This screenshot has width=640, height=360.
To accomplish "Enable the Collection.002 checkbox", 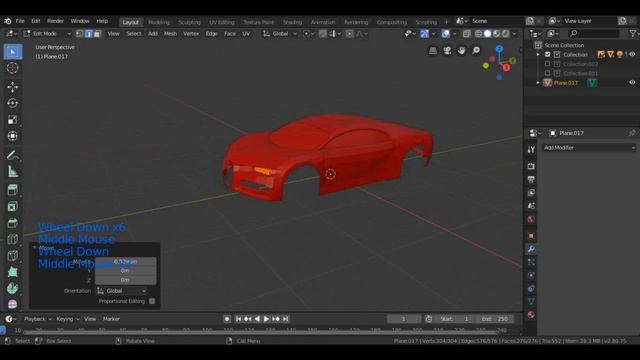I will point(548,64).
